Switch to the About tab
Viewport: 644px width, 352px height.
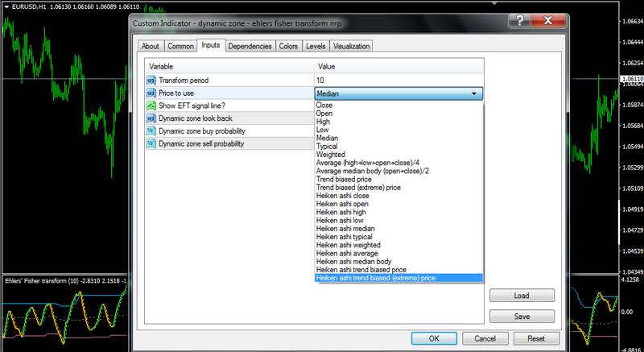coord(151,46)
